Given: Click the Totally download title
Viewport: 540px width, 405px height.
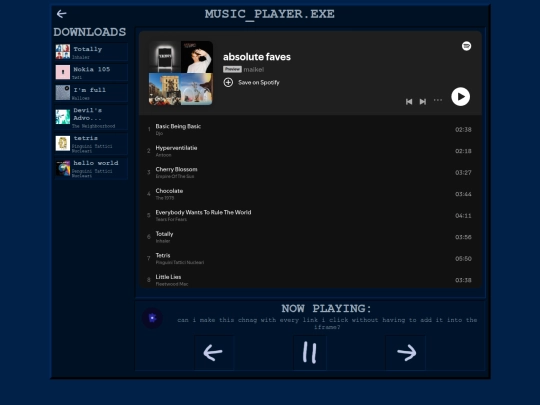Looking at the screenshot, I should pyautogui.click(x=88, y=49).
